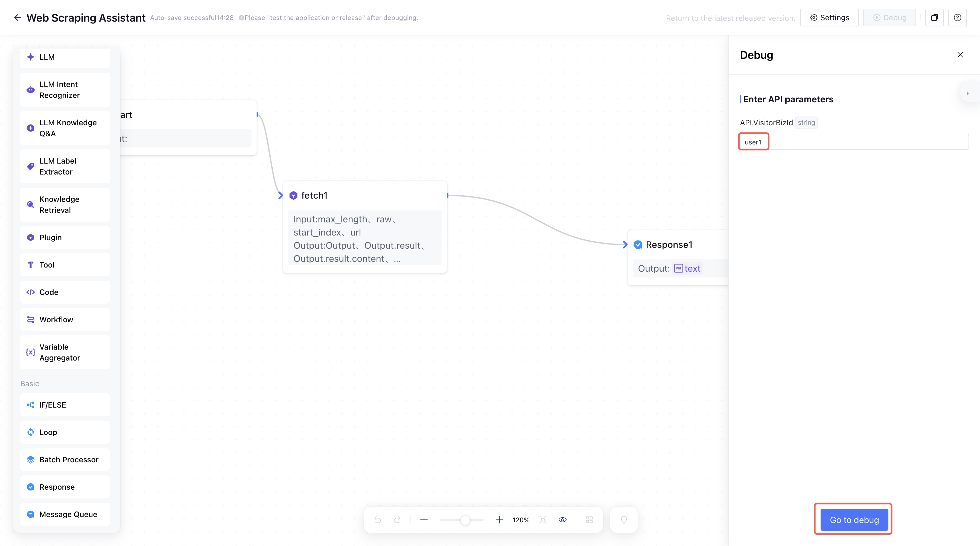Click the redo icon in bottom toolbar
Image resolution: width=980 pixels, height=546 pixels.
click(x=397, y=520)
